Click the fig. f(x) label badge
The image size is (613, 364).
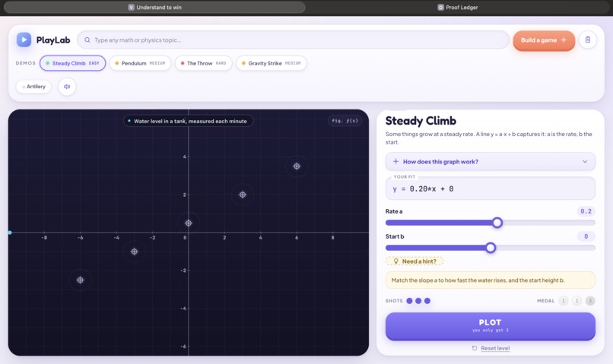(345, 121)
